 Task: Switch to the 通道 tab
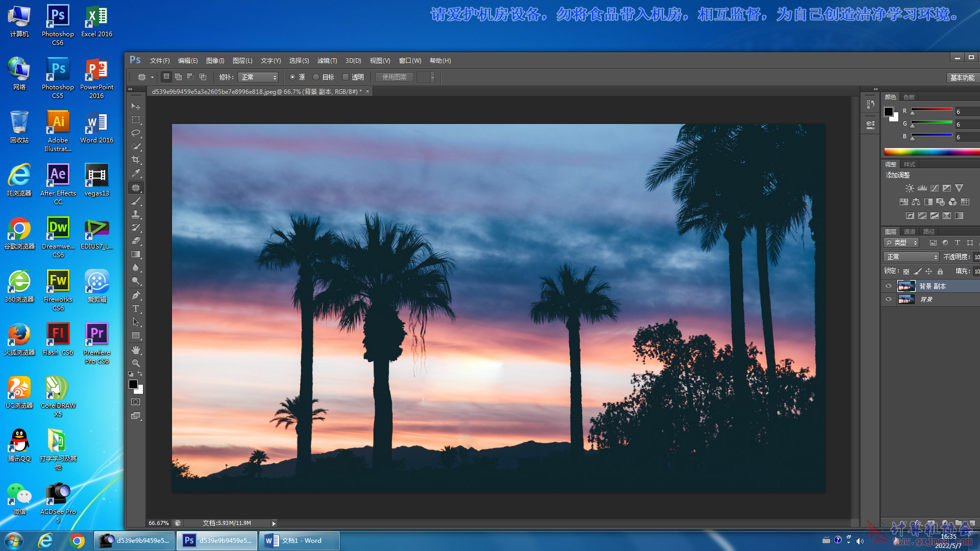[x=910, y=232]
